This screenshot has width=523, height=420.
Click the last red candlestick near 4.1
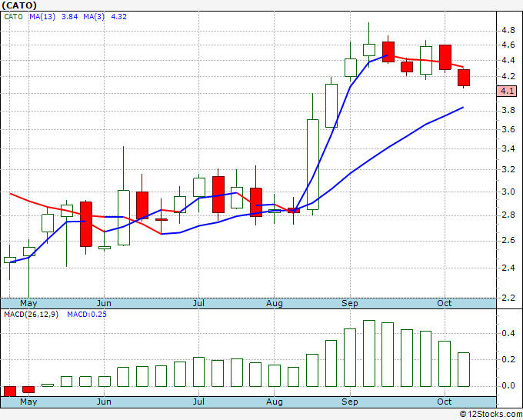(464, 78)
